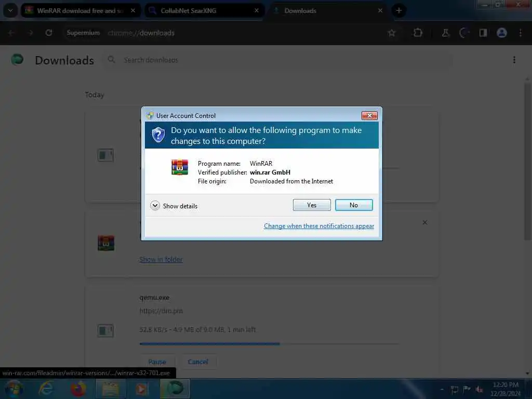Image resolution: width=532 pixels, height=399 pixels.
Task: Open the browser three-dot main menu
Action: click(521, 33)
